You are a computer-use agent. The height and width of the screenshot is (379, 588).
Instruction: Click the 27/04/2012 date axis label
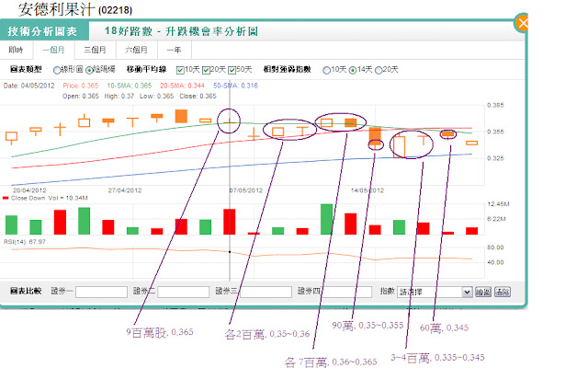[x=125, y=190]
